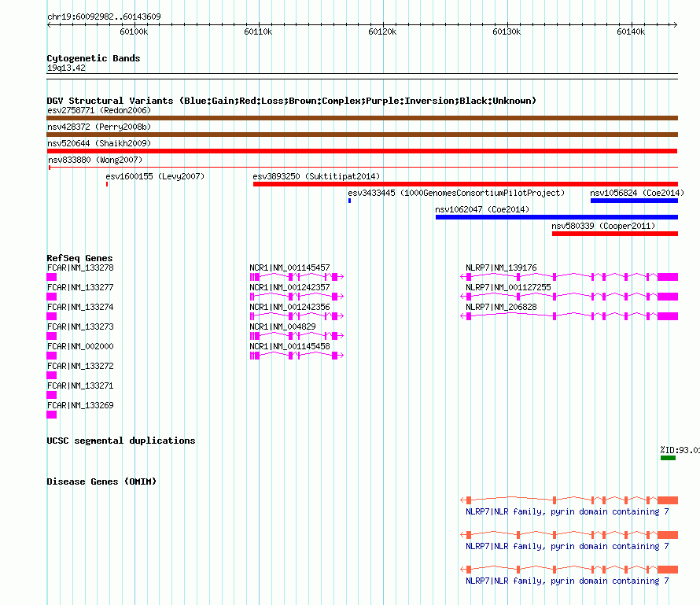The width and height of the screenshot is (700, 605).
Task: Click the FCAR|NM_002000 gene box
Action: click(x=51, y=356)
